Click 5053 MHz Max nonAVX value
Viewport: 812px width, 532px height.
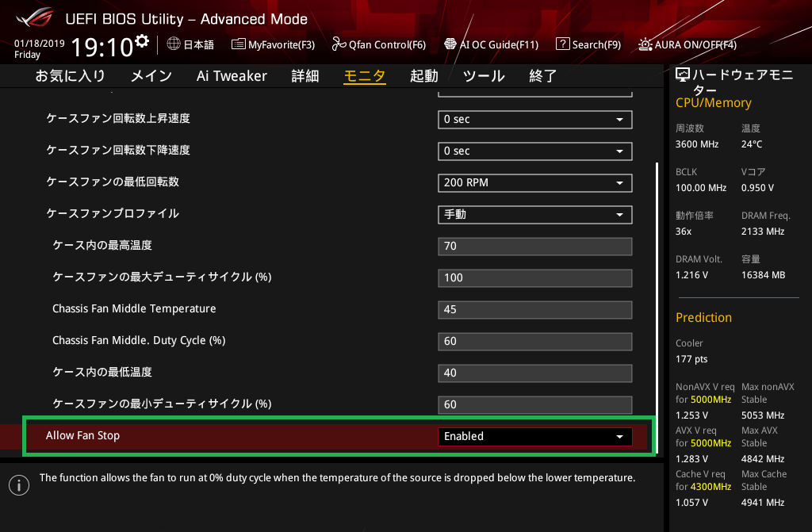tap(762, 415)
